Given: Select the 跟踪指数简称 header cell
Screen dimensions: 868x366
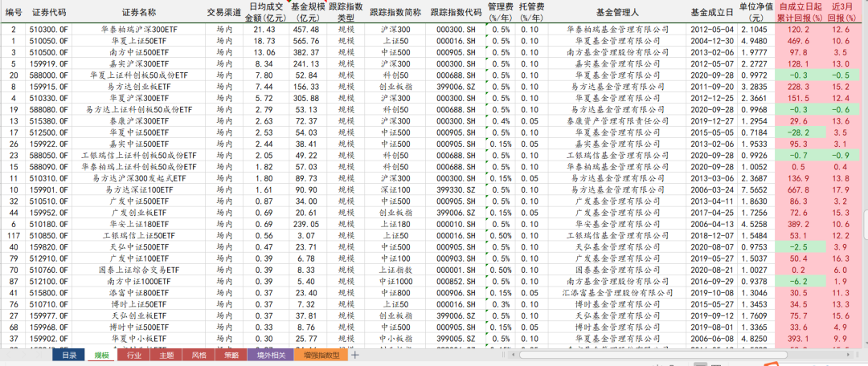Looking at the screenshot, I should point(395,11).
